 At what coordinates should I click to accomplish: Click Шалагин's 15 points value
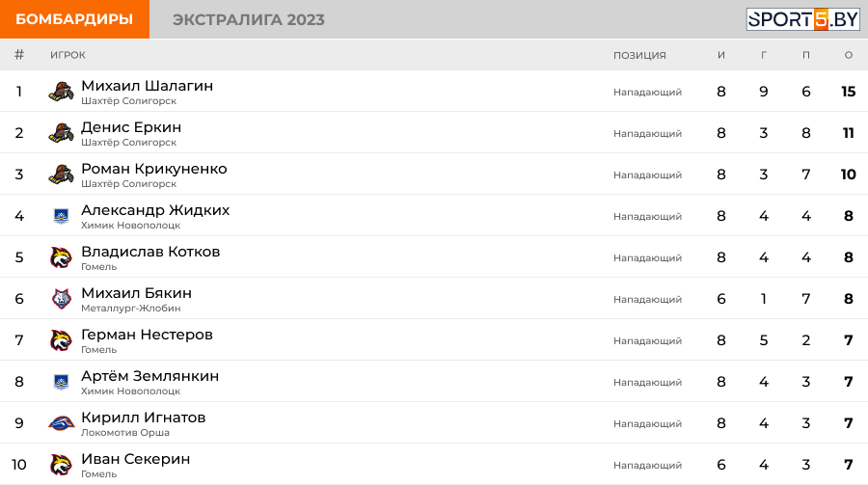[x=848, y=92]
